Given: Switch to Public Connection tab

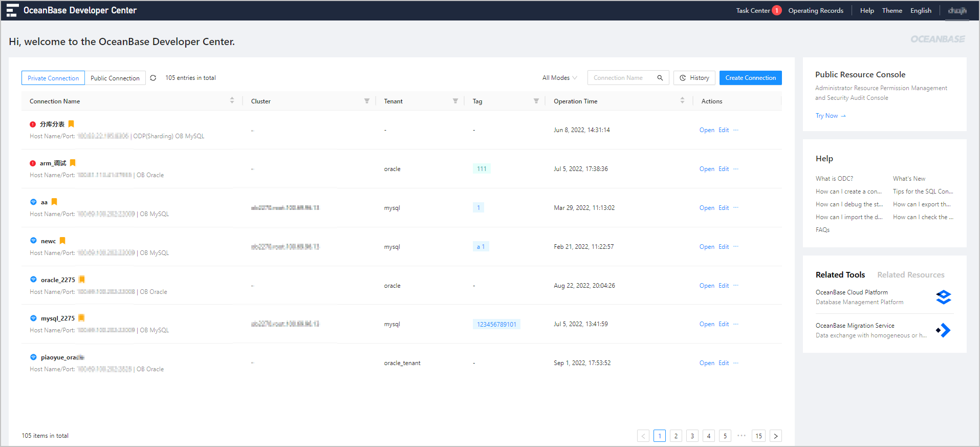Looking at the screenshot, I should tap(115, 78).
